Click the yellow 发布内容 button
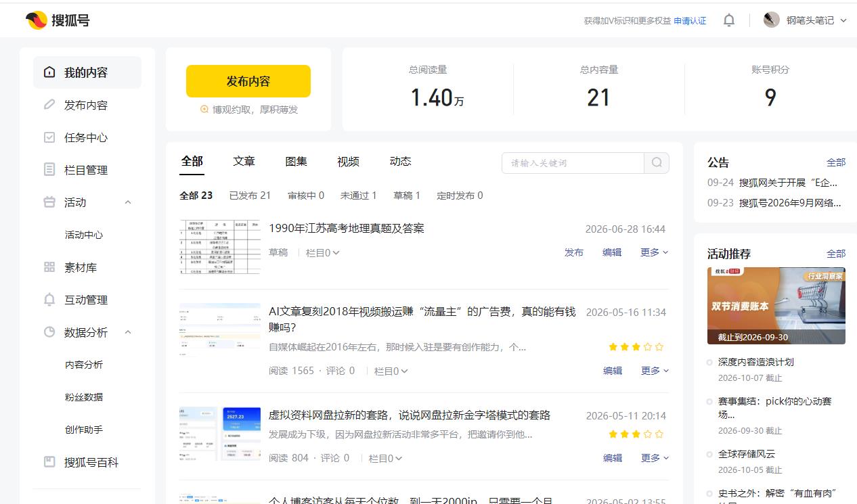Image resolution: width=857 pixels, height=504 pixels. (x=248, y=81)
